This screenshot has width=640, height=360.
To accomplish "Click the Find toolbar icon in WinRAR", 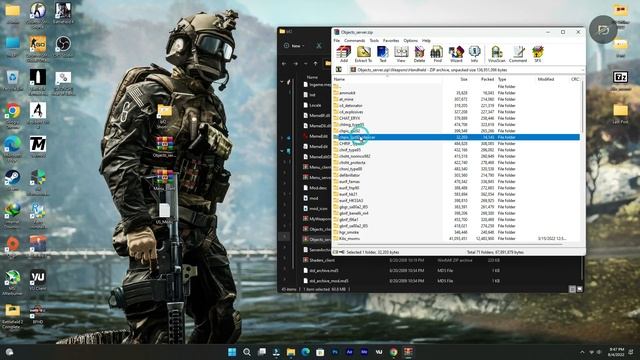I will (x=437, y=54).
